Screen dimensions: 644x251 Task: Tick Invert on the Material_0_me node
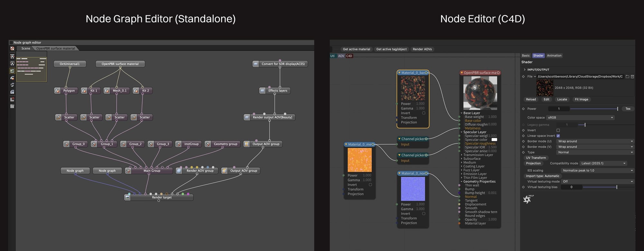coord(370,185)
